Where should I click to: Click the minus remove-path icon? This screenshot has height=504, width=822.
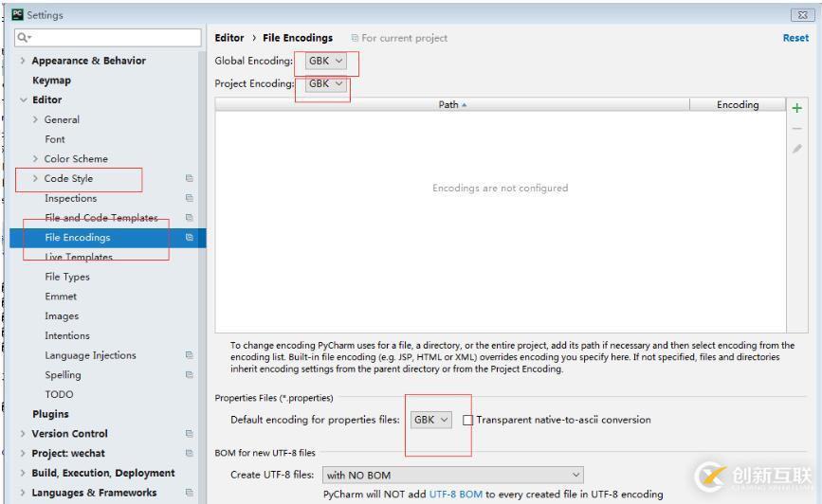[796, 129]
